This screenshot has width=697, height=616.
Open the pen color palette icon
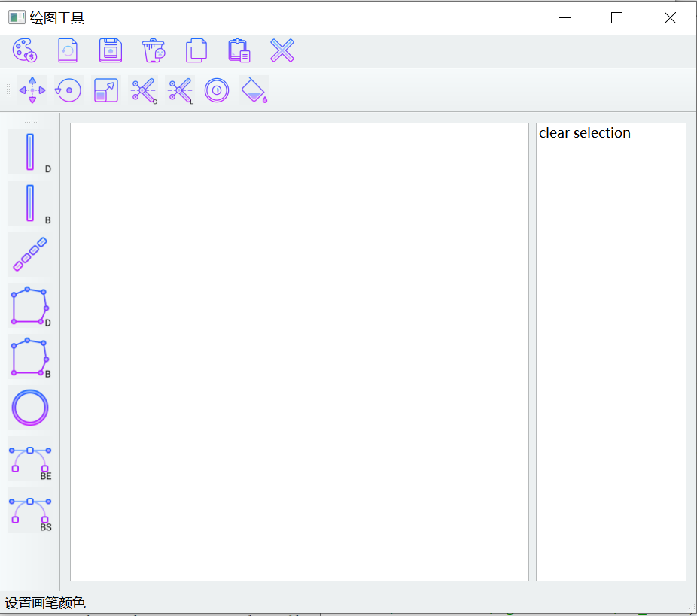point(25,50)
